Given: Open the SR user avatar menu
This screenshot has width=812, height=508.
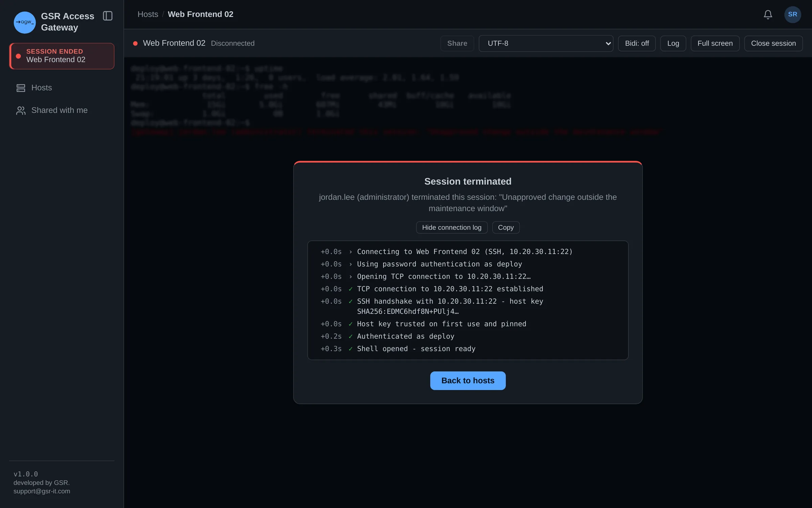Looking at the screenshot, I should coord(792,15).
